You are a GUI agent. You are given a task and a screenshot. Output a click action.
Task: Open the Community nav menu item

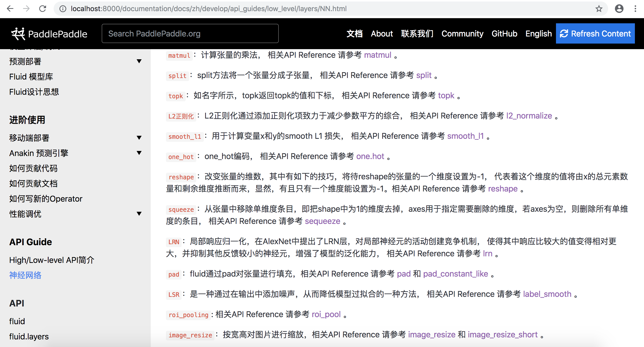[462, 34]
